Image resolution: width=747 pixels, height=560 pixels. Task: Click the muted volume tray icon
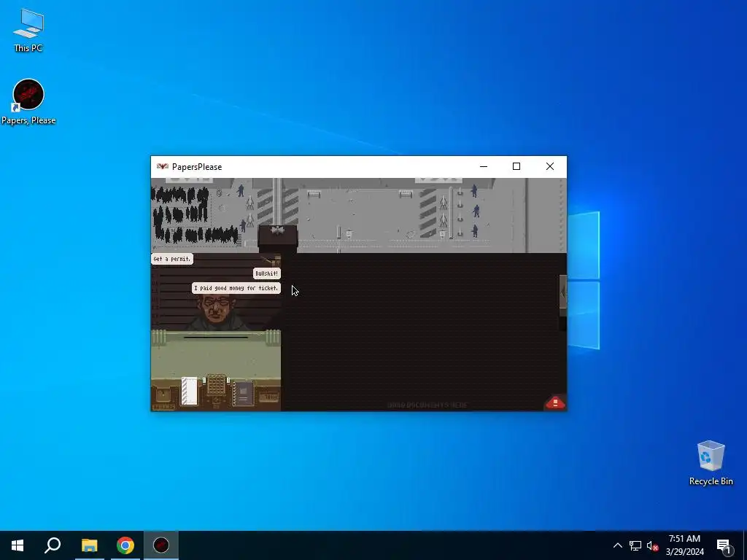coord(652,545)
